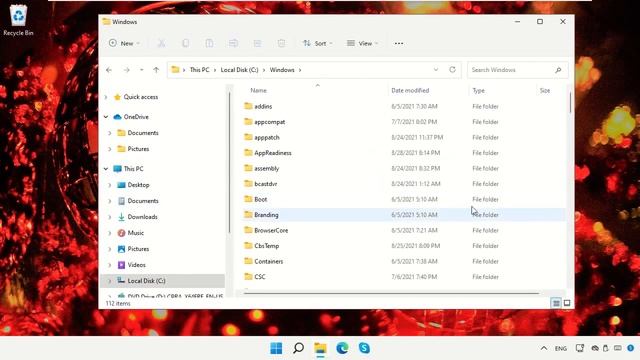Refresh the Windows folder view
Viewport: 640px width, 360px height.
pos(452,70)
